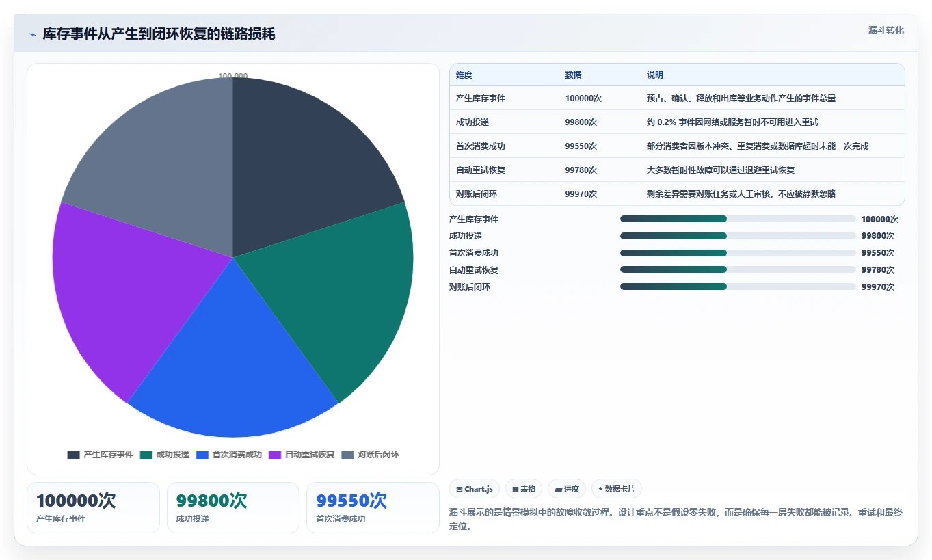Toggle the 对账后闭环 legend item under the pie
Viewport: 932px width, 560px height.
[x=370, y=455]
